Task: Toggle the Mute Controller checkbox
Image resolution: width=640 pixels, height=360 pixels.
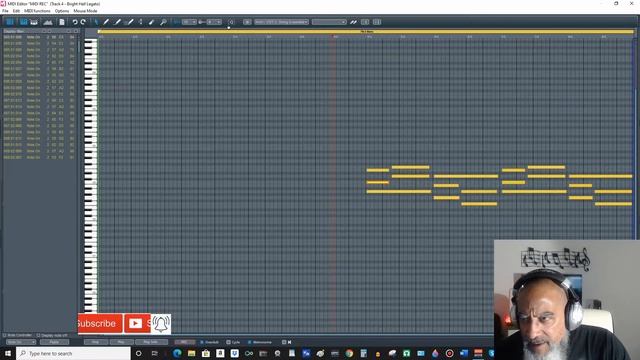Action: click(5, 336)
